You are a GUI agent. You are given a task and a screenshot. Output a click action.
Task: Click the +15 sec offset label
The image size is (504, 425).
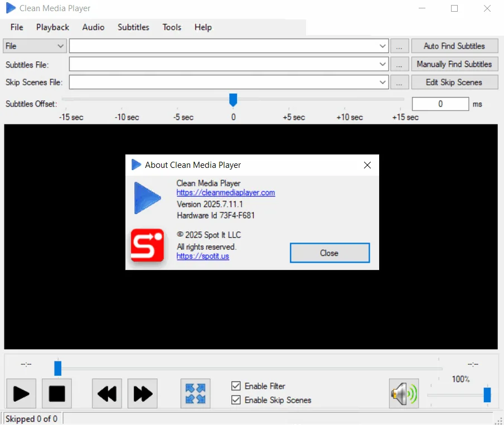coord(405,117)
